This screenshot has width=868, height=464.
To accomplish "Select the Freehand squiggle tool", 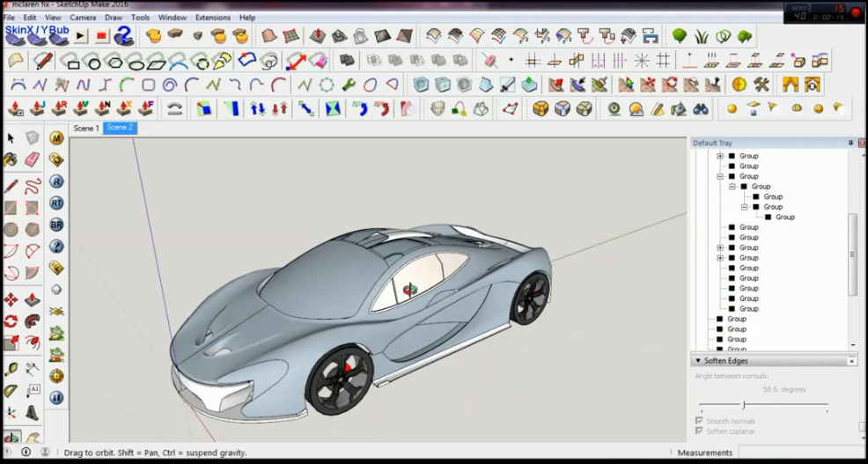I will (32, 186).
